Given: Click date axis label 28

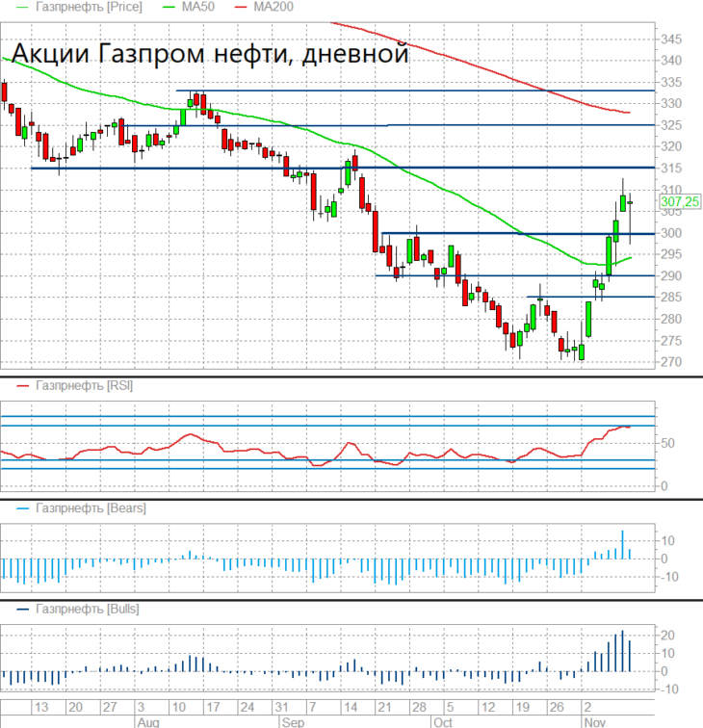Looking at the screenshot, I should [x=419, y=708].
